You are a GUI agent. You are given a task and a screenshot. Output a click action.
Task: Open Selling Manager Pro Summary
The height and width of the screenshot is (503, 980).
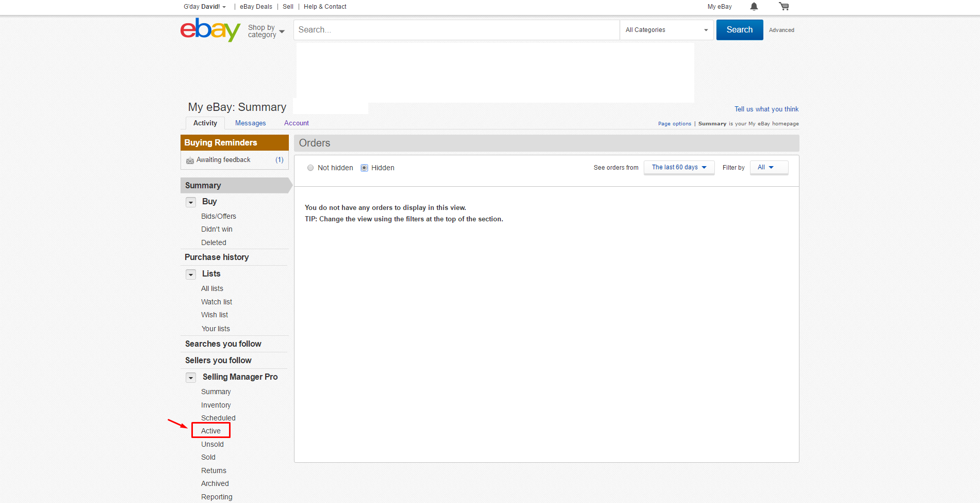(216, 392)
